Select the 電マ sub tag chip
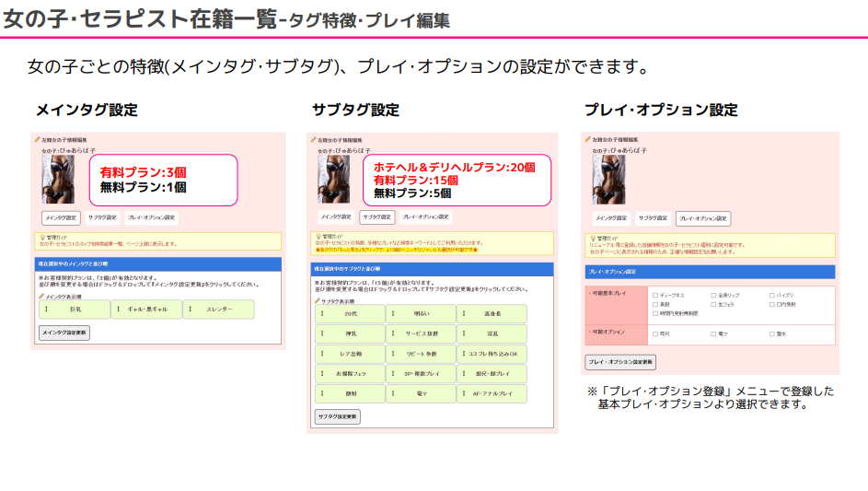The width and height of the screenshot is (868, 491). (x=421, y=393)
